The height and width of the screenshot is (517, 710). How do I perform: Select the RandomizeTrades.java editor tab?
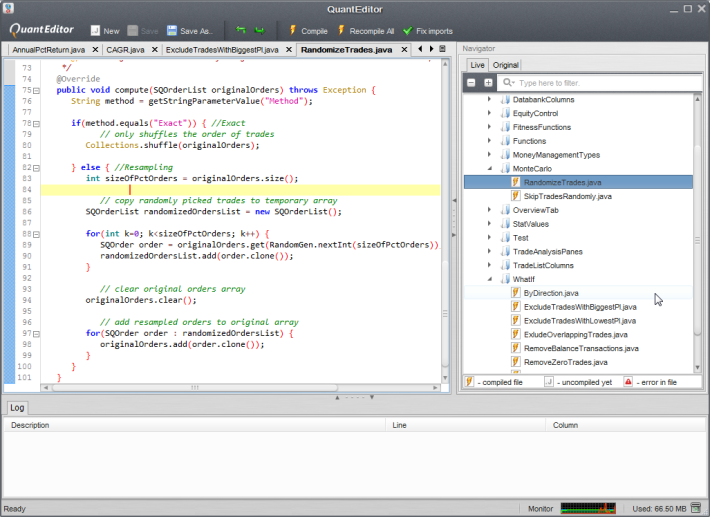click(x=346, y=50)
